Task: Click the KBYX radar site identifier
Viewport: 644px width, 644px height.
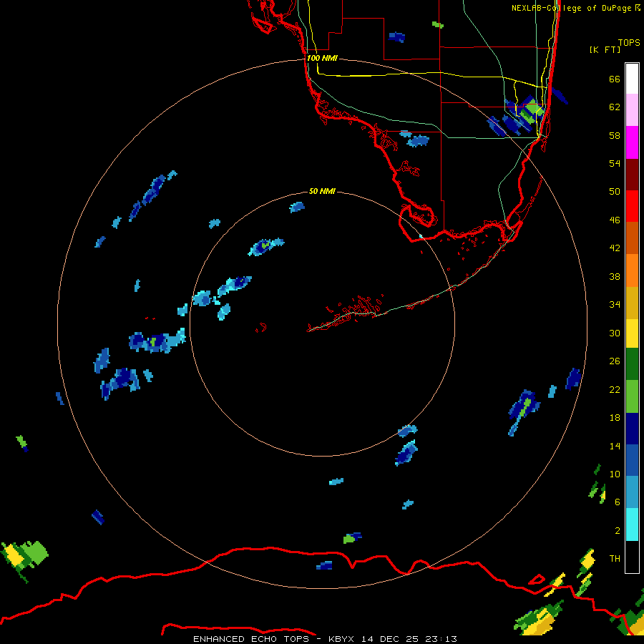Action: tap(341, 639)
